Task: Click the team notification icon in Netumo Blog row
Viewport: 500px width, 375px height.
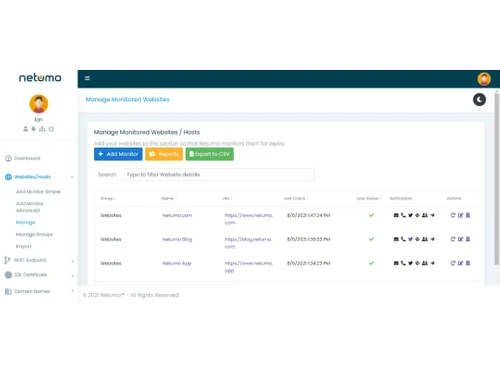Action: [x=425, y=239]
